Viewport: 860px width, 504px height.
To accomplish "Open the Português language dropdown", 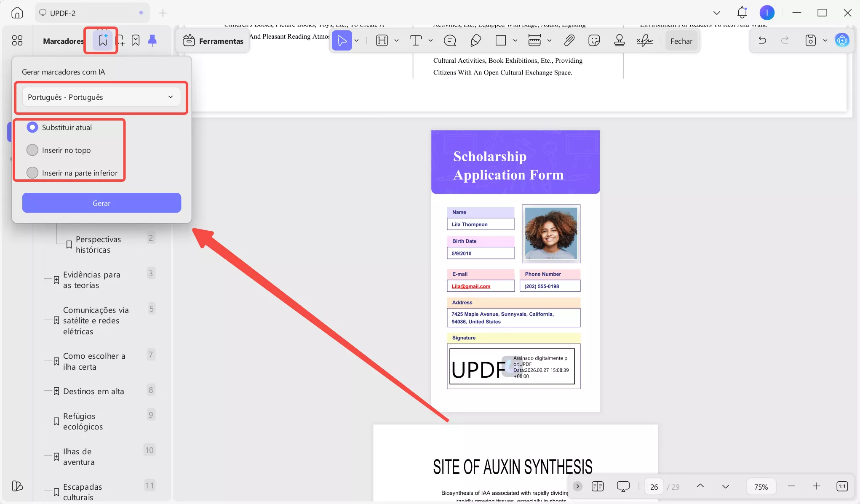I will click(x=101, y=97).
